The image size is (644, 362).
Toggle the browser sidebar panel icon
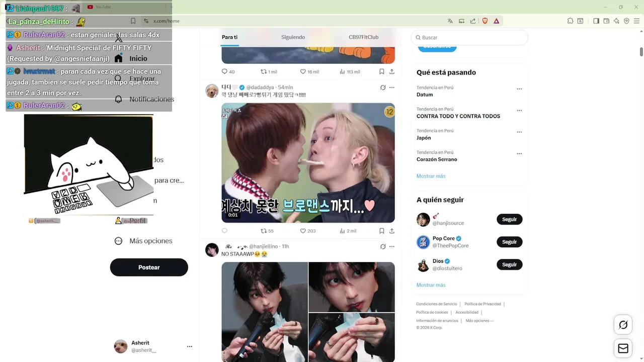(596, 21)
